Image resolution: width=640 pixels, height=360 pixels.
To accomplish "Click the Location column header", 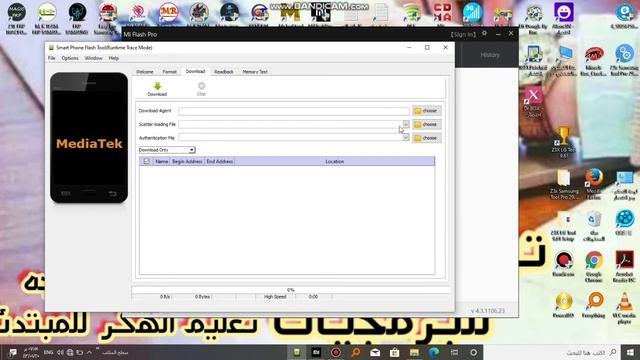I will [334, 162].
